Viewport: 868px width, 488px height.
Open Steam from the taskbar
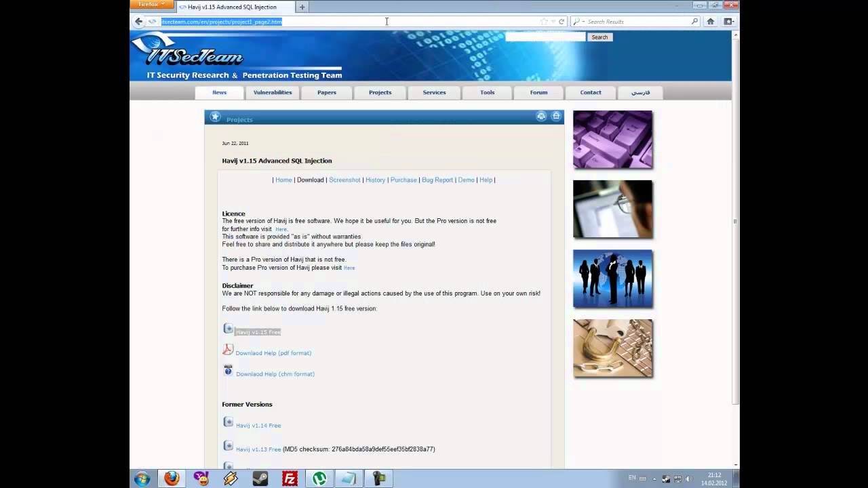(260, 479)
